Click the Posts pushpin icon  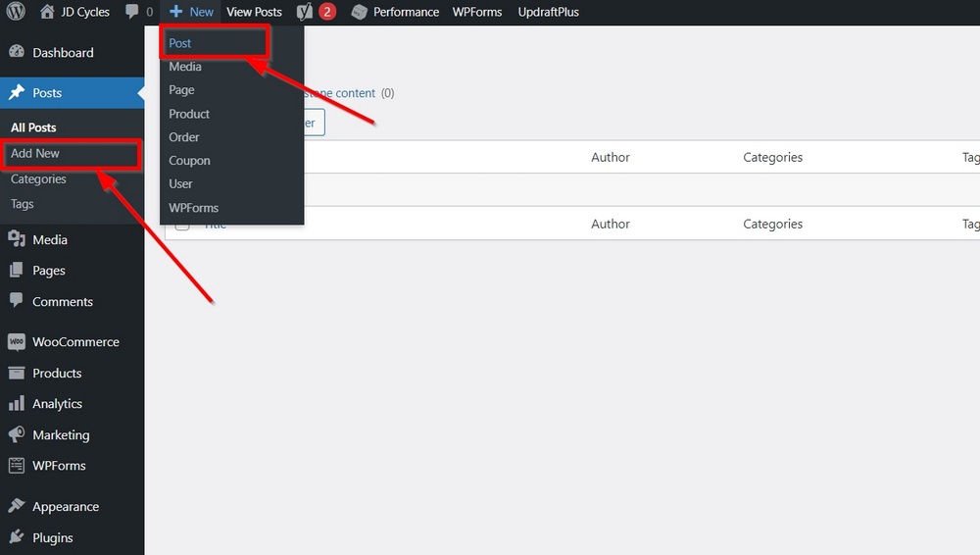coord(17,92)
